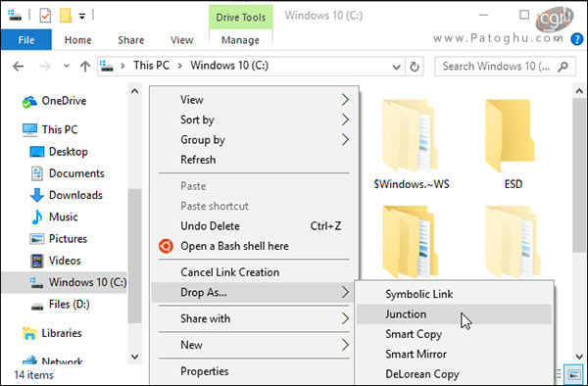
Task: Click the blue Help question mark icon
Action: click(577, 39)
